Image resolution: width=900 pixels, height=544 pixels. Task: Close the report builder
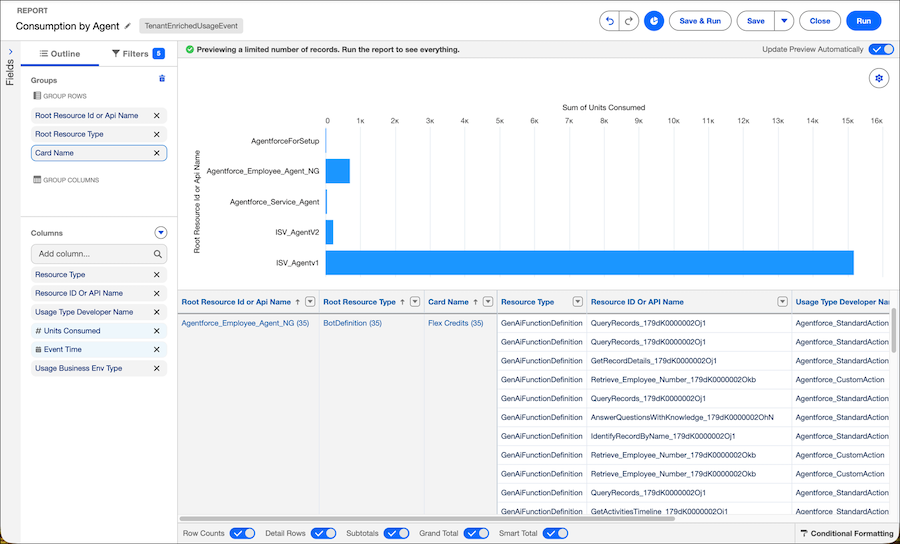820,21
